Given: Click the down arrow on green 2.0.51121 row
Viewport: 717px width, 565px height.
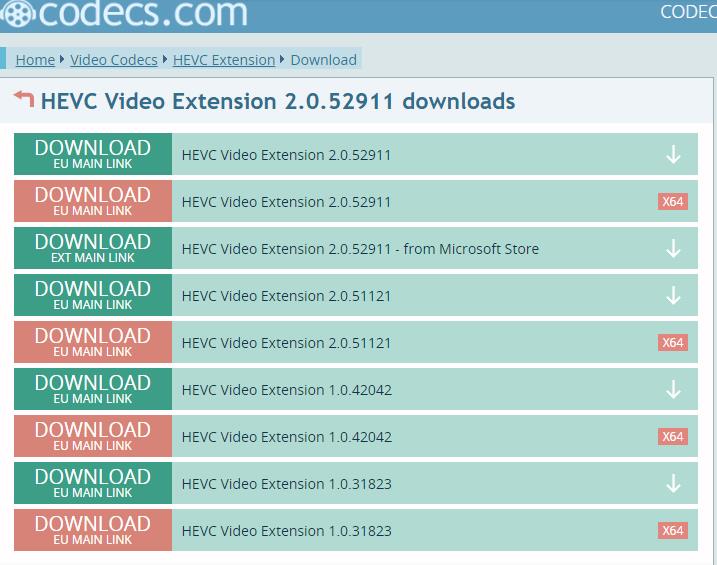Looking at the screenshot, I should point(673,295).
